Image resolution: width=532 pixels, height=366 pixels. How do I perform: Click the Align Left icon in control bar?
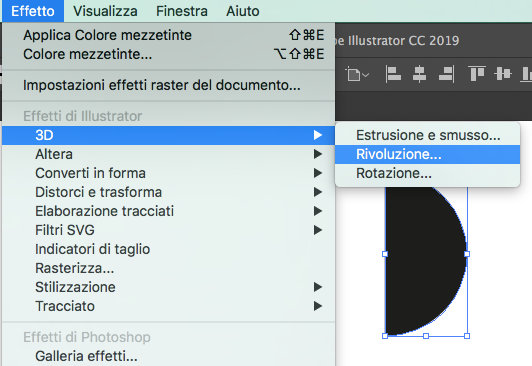393,74
